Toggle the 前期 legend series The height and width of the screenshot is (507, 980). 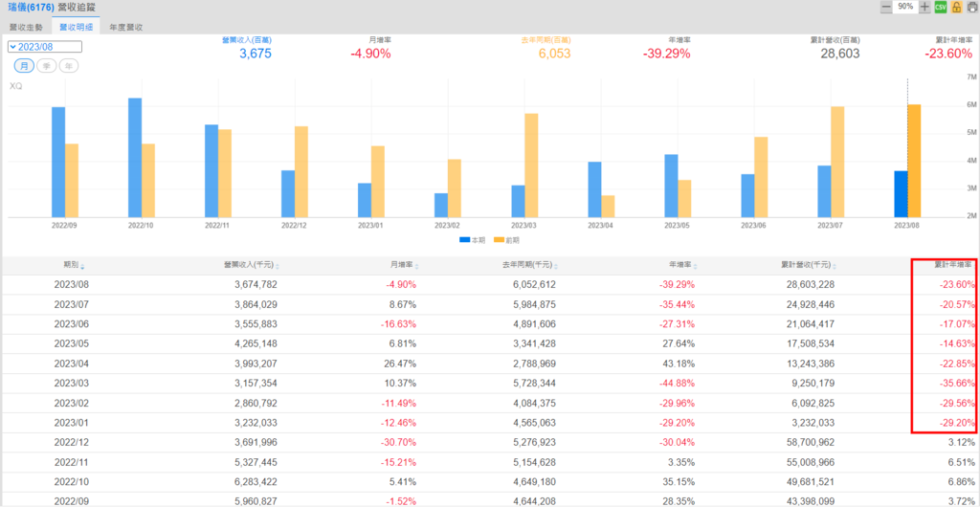[506, 240]
